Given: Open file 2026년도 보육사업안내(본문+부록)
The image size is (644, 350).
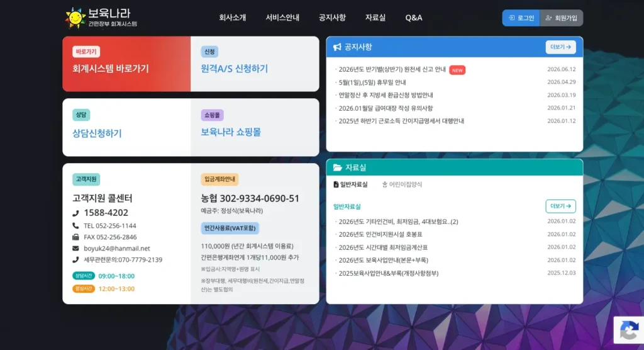Looking at the screenshot, I should pyautogui.click(x=383, y=261).
